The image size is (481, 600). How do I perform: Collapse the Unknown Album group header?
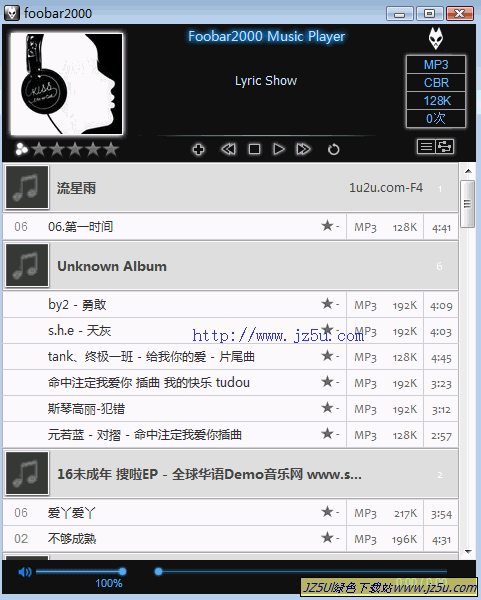pos(230,266)
